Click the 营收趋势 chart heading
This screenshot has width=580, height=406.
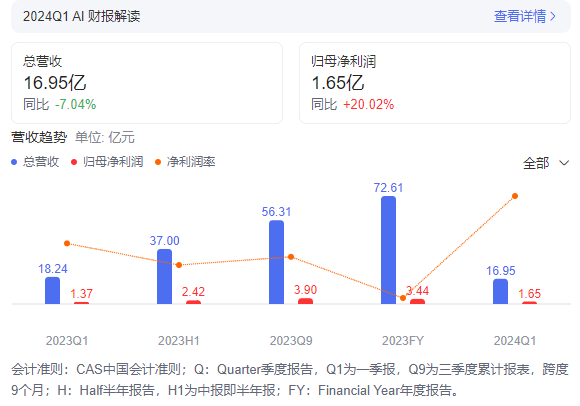(39, 138)
